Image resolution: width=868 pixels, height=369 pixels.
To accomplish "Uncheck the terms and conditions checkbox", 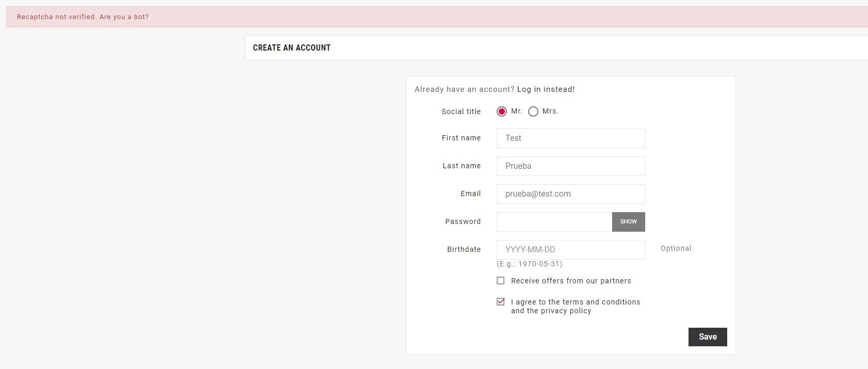I will [500, 302].
